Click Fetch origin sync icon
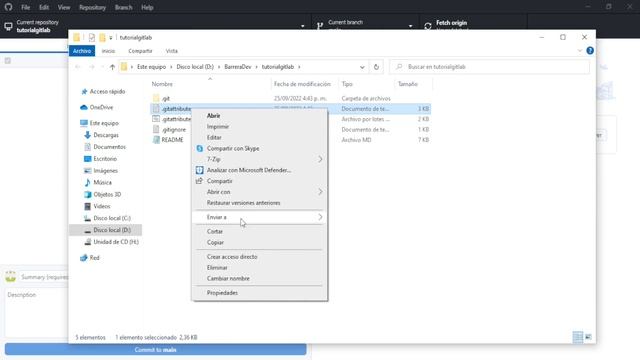The image size is (640, 360). pos(428,26)
